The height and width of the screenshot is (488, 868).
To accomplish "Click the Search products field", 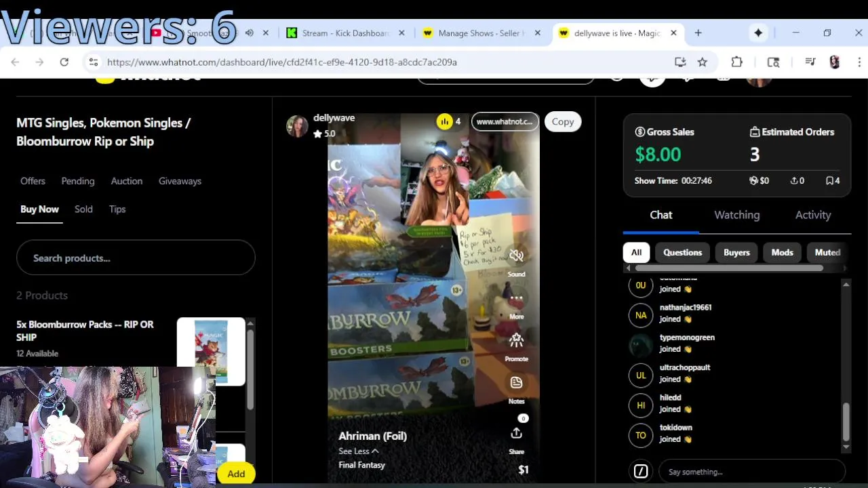I will [x=136, y=258].
